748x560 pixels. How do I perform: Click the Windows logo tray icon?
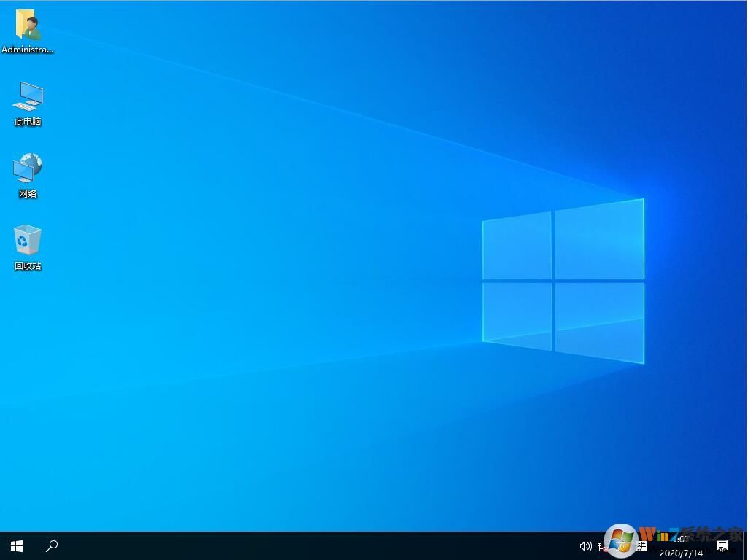point(620,545)
